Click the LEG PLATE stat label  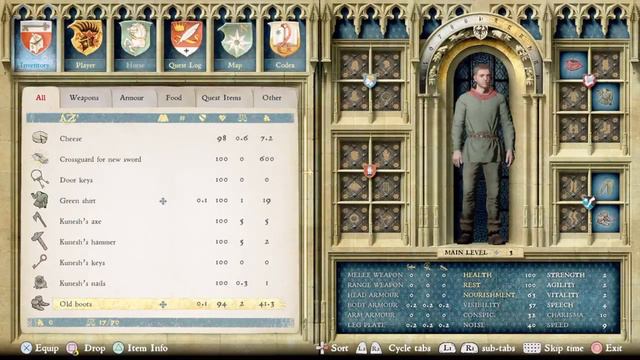(x=366, y=325)
